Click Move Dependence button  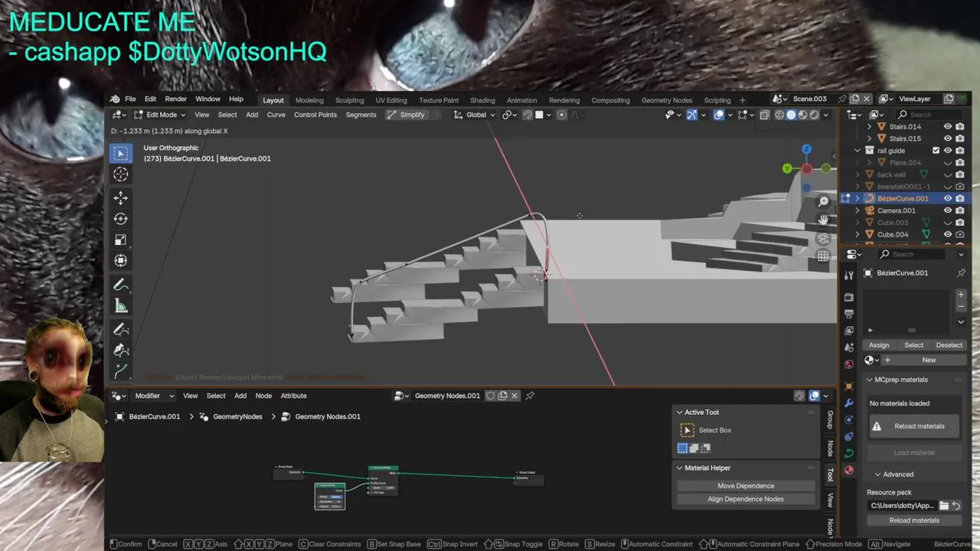pos(746,486)
